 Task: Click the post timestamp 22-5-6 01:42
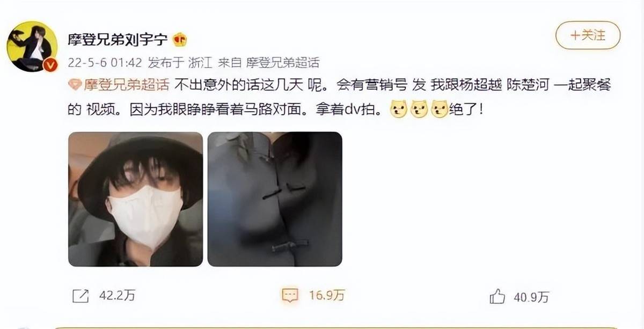pyautogui.click(x=105, y=63)
